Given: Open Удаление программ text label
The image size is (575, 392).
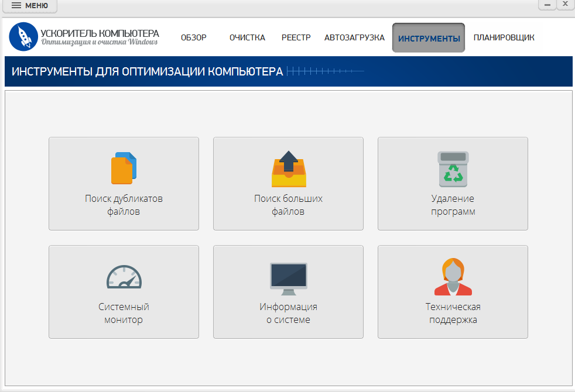Looking at the screenshot, I should [453, 205].
